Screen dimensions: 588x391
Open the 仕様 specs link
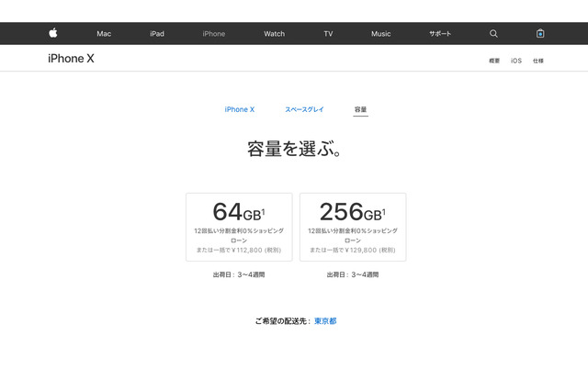click(538, 61)
